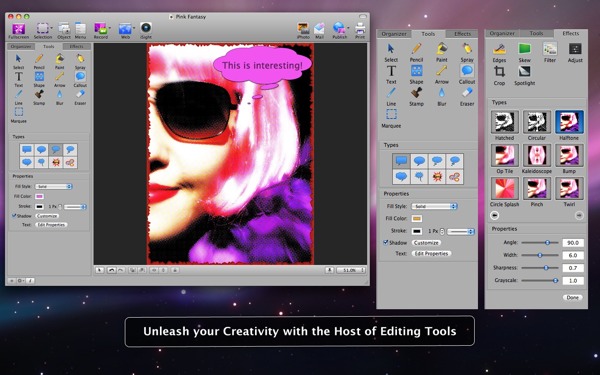Switch to Organizer tab in middle panel
Image resolution: width=600 pixels, height=375 pixels.
[x=394, y=34]
